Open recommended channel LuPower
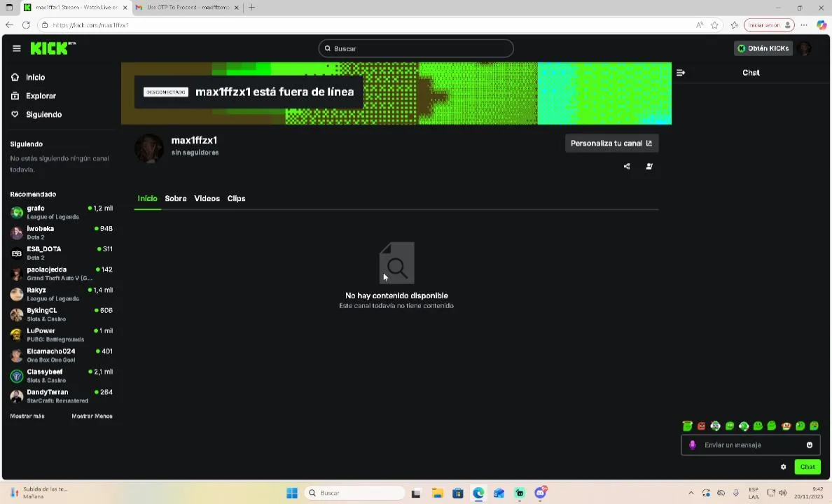Image resolution: width=832 pixels, height=504 pixels. (x=62, y=335)
